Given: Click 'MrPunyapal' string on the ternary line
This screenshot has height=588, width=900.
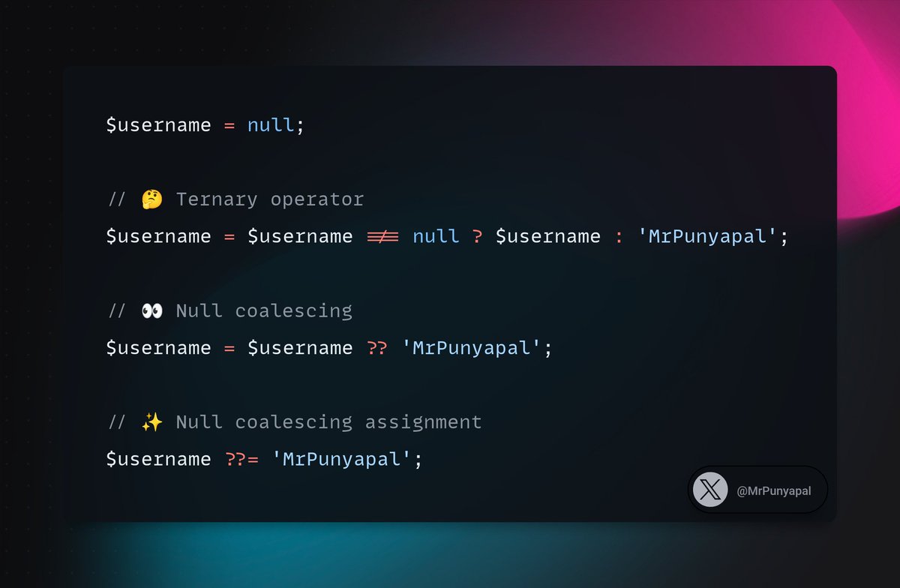Looking at the screenshot, I should pos(706,237).
